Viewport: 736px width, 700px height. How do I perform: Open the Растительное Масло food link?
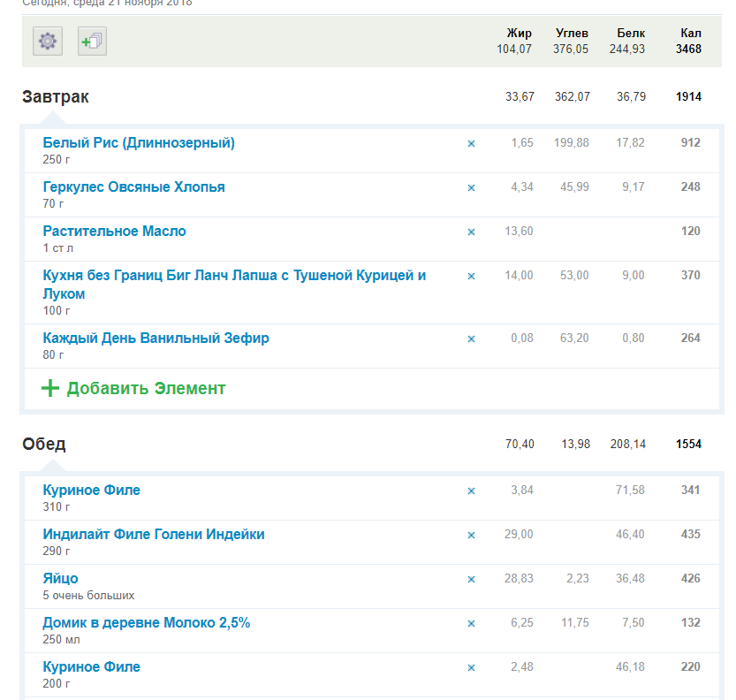(x=114, y=232)
